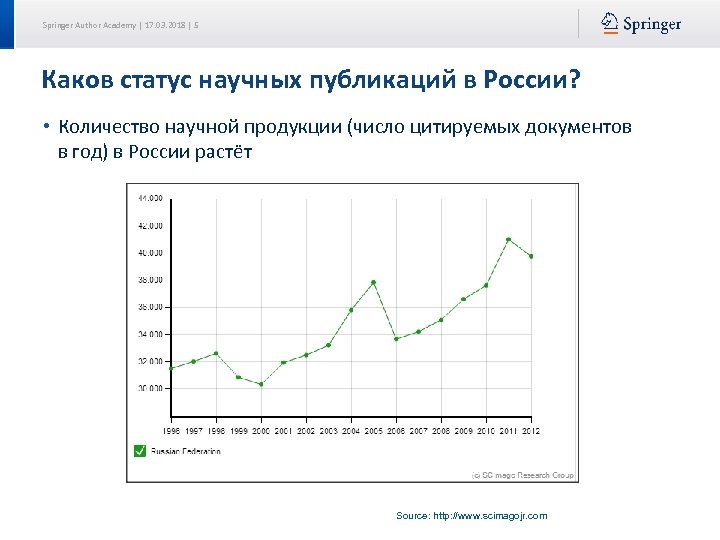Click the header text 'Springer Author Academy'
This screenshot has height=540, width=720.
(89, 25)
